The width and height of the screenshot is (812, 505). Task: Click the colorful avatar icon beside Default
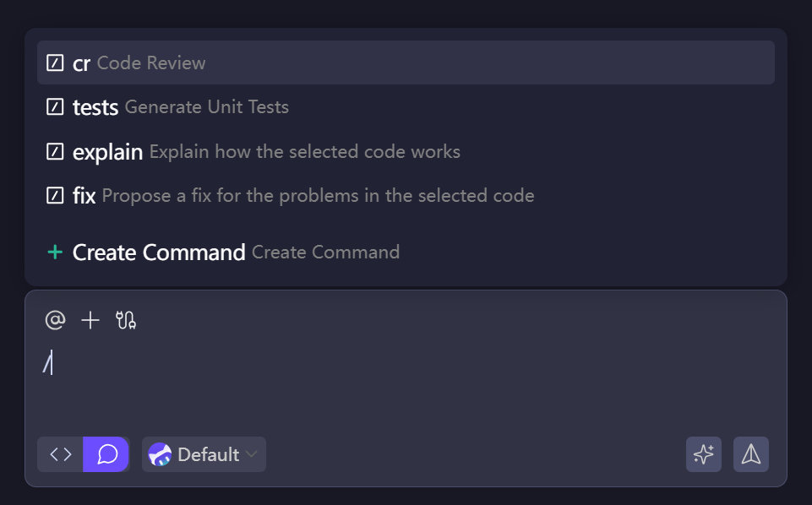pos(160,454)
